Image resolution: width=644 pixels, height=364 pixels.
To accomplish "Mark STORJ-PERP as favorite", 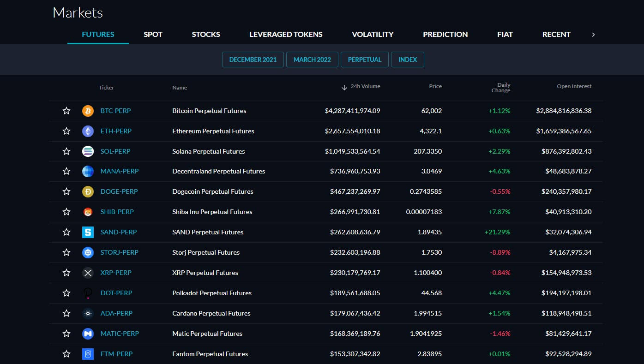I will [66, 252].
